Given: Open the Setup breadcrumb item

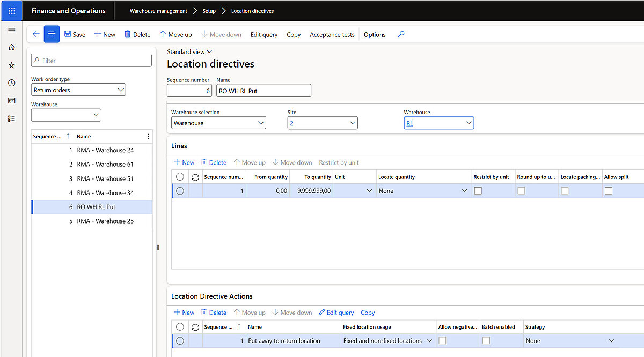Looking at the screenshot, I should coord(209,10).
